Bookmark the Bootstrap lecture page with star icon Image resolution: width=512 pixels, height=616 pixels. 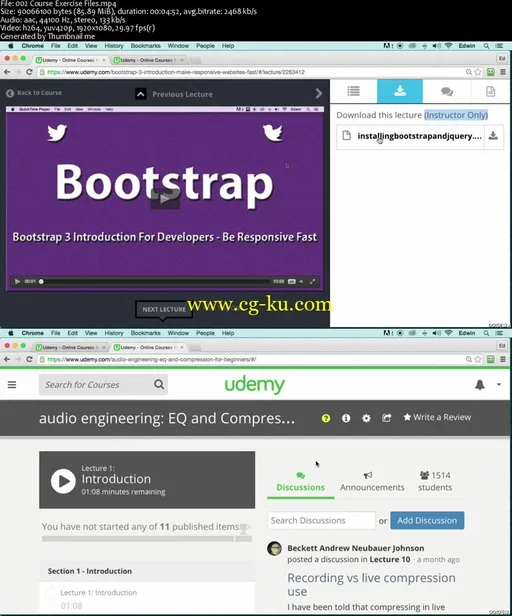pos(478,72)
